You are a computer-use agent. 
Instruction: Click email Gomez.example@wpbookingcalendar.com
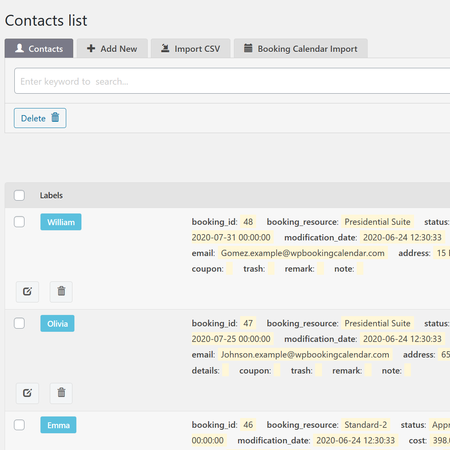(303, 253)
